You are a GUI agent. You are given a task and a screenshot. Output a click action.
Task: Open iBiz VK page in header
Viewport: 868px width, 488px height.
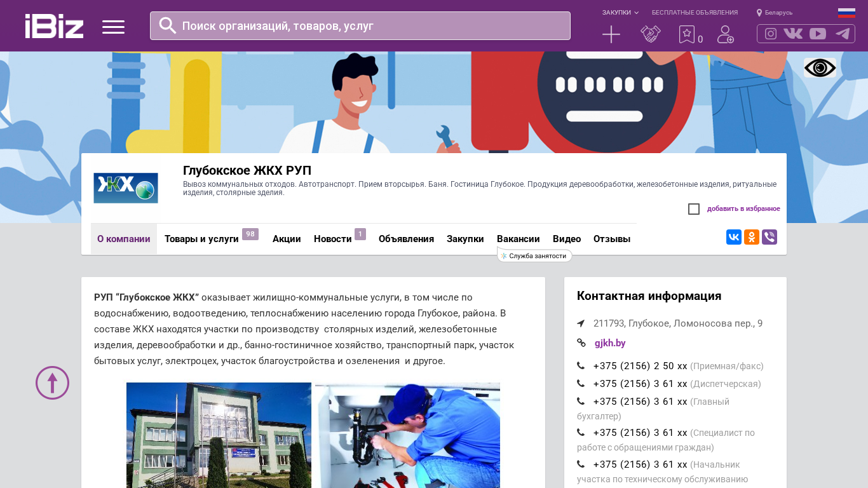click(793, 34)
